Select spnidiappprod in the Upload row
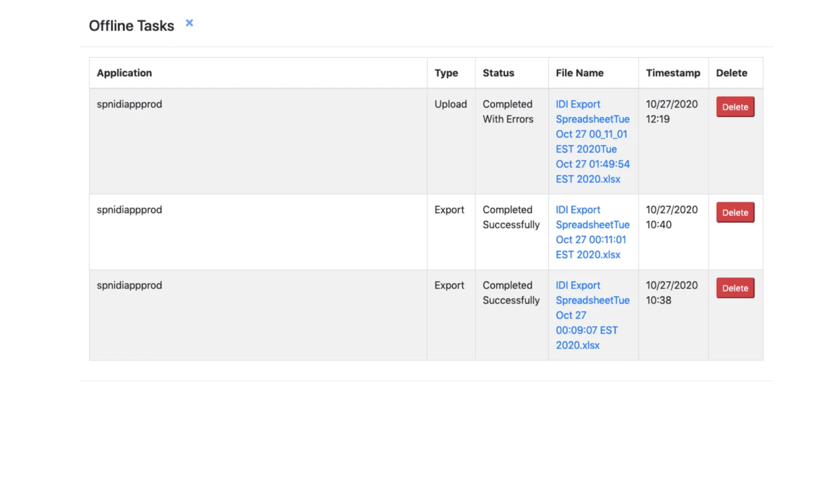 [129, 104]
